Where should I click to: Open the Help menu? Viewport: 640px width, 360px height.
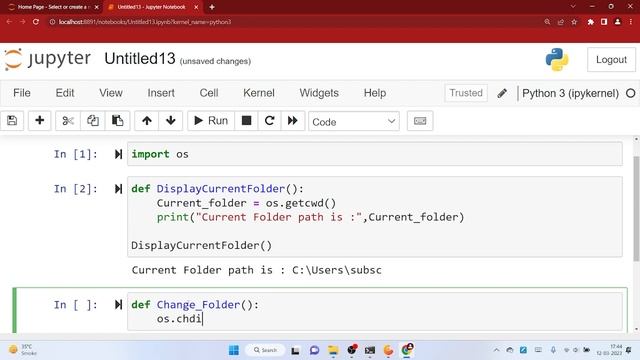pyautogui.click(x=375, y=93)
